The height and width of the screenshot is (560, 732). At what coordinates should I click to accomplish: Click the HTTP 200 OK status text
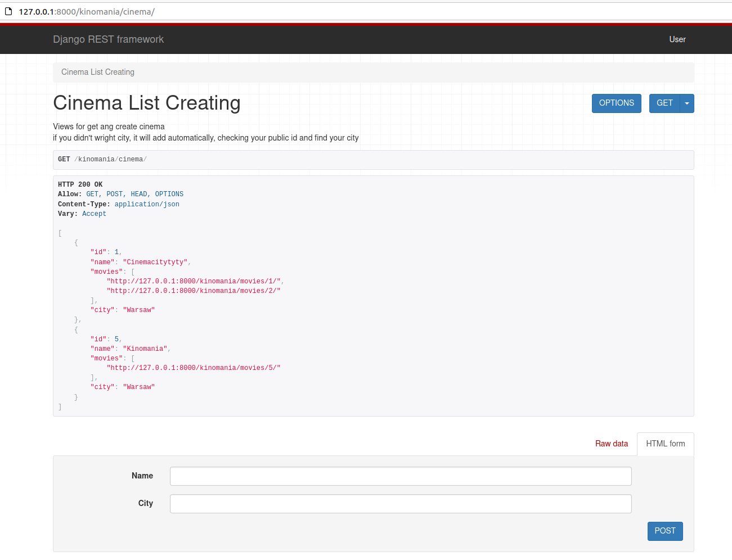coord(80,184)
